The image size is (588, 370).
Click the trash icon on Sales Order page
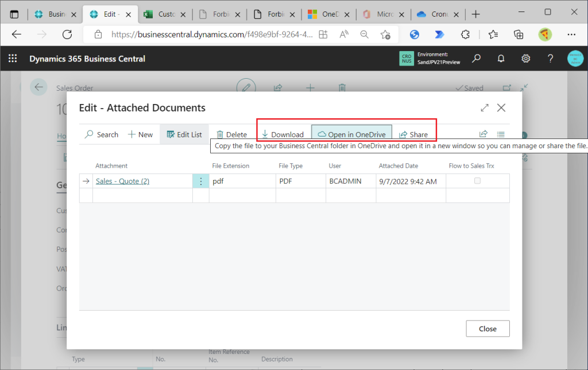(x=342, y=88)
